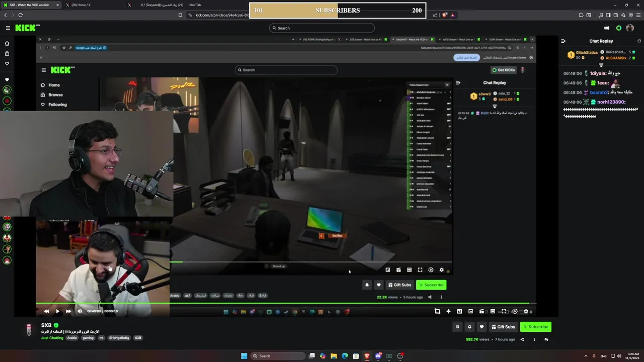The height and width of the screenshot is (362, 644).
Task: Open chat options at Chat Replay right
Action: [x=639, y=41]
